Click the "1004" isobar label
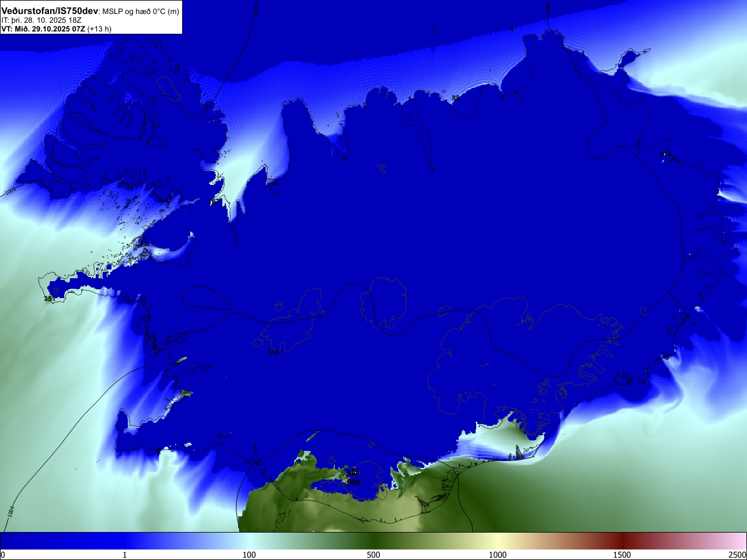Screen dimensions: 747x560 coord(11,511)
